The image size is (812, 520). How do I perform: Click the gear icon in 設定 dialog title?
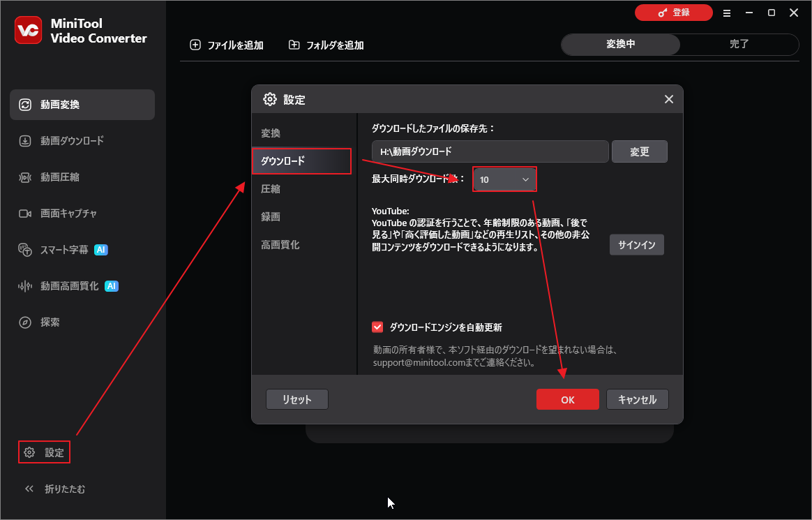point(270,99)
